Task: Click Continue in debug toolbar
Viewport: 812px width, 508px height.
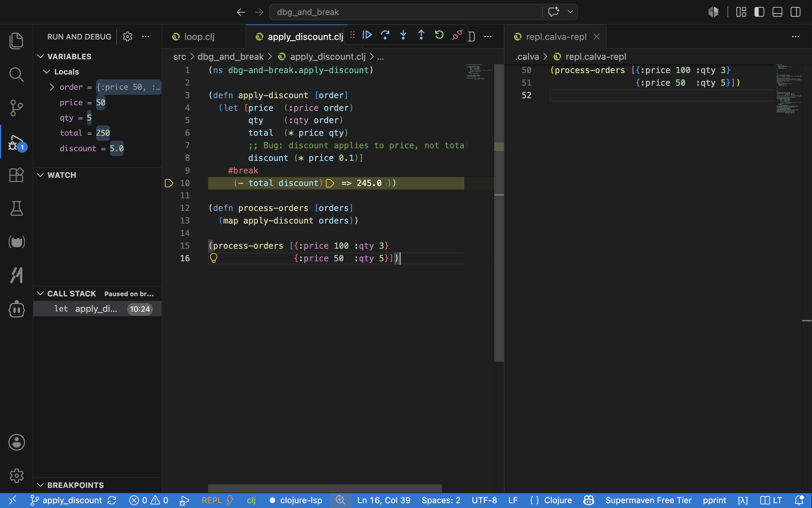Action: pyautogui.click(x=367, y=35)
